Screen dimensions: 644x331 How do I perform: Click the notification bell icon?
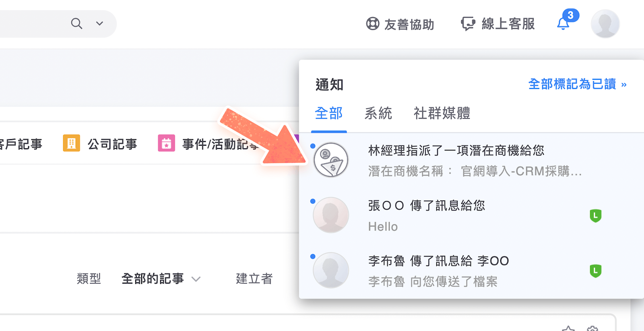coord(563,24)
